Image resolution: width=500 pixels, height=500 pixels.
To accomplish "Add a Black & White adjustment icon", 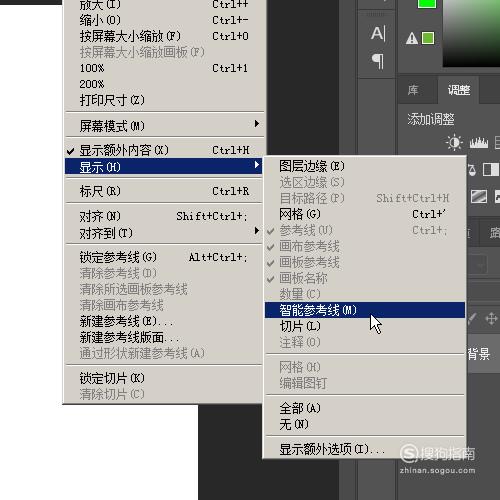I will click(x=491, y=170).
